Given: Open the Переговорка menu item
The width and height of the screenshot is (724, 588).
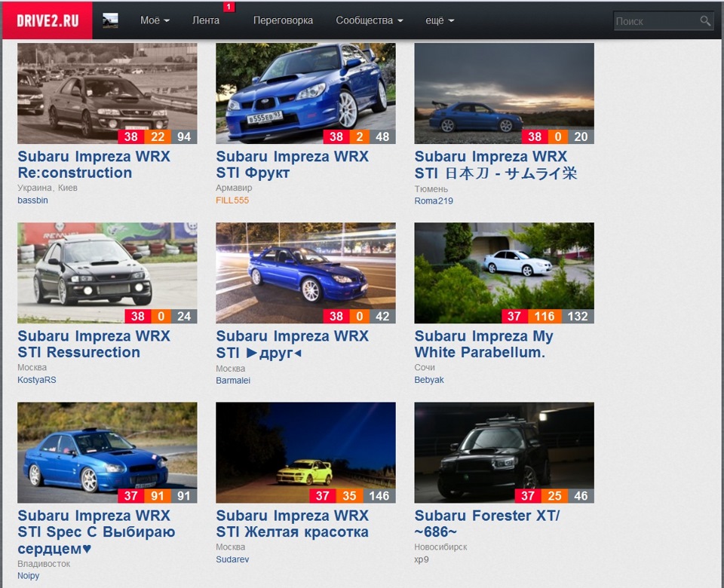Looking at the screenshot, I should (x=283, y=21).
